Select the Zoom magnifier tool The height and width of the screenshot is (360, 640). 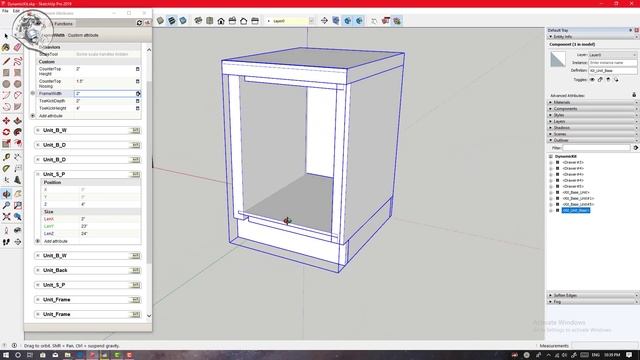(x=6, y=205)
